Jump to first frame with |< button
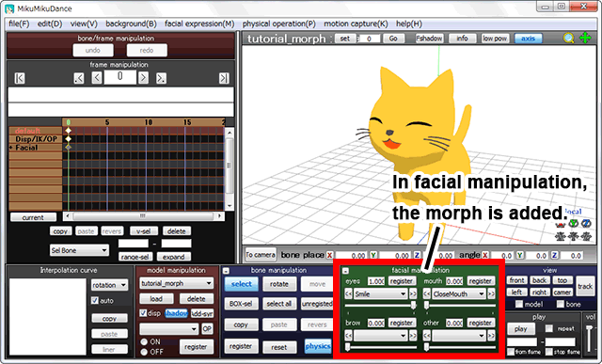 pos(20,78)
